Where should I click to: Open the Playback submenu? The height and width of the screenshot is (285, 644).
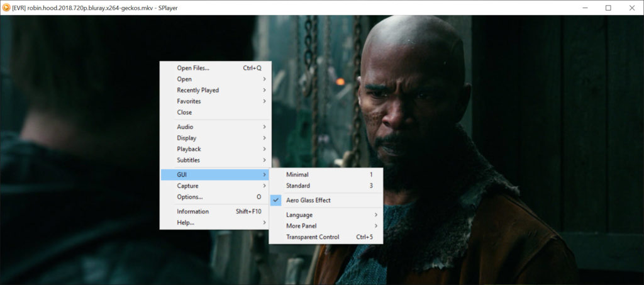coord(215,149)
